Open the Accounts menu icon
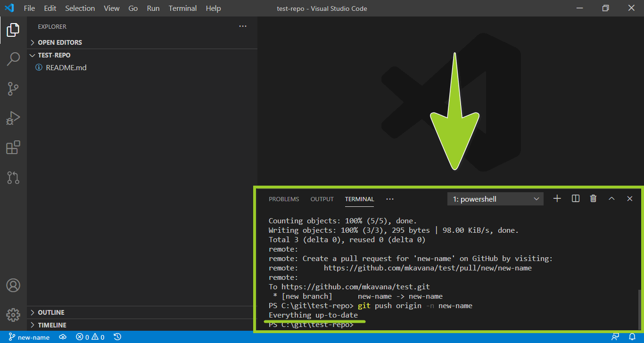Viewport: 644px width, 343px height. (x=13, y=286)
